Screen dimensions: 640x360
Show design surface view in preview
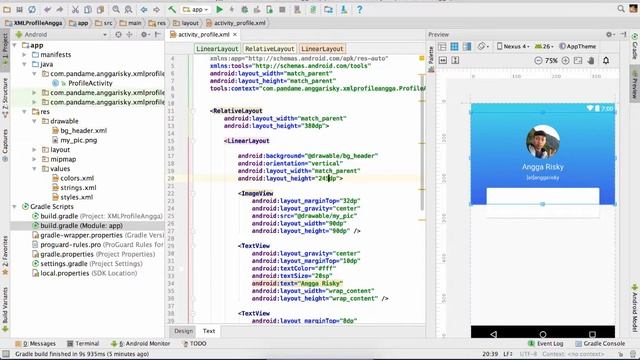click(442, 47)
